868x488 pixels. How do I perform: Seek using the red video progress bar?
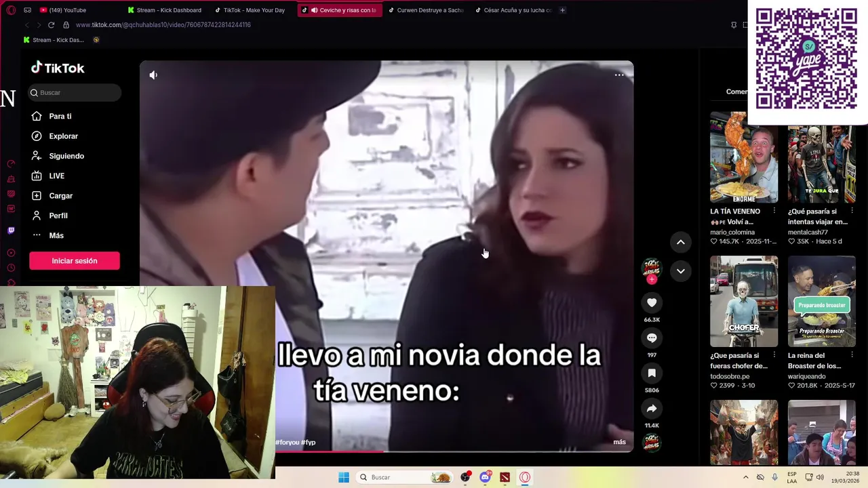tap(387, 451)
